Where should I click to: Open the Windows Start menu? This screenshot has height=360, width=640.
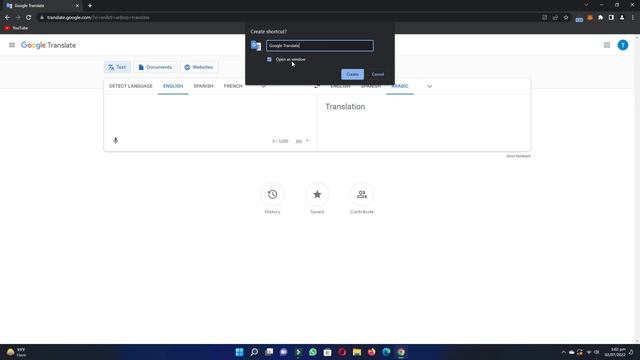tap(240, 352)
